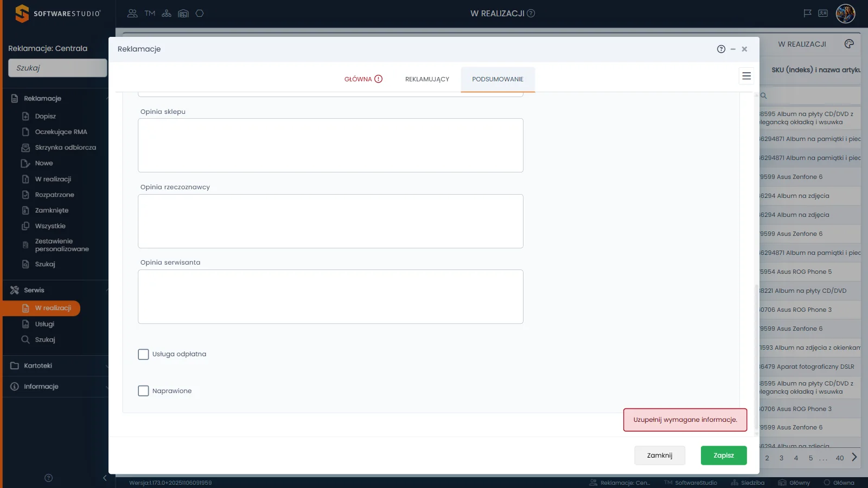Switch to the REKLAMUJĄCY tab

427,79
